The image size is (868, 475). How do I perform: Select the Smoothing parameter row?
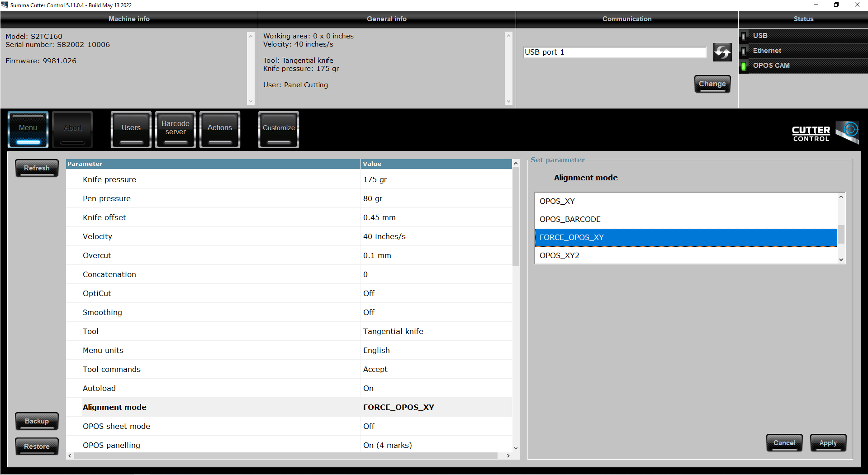click(289, 312)
